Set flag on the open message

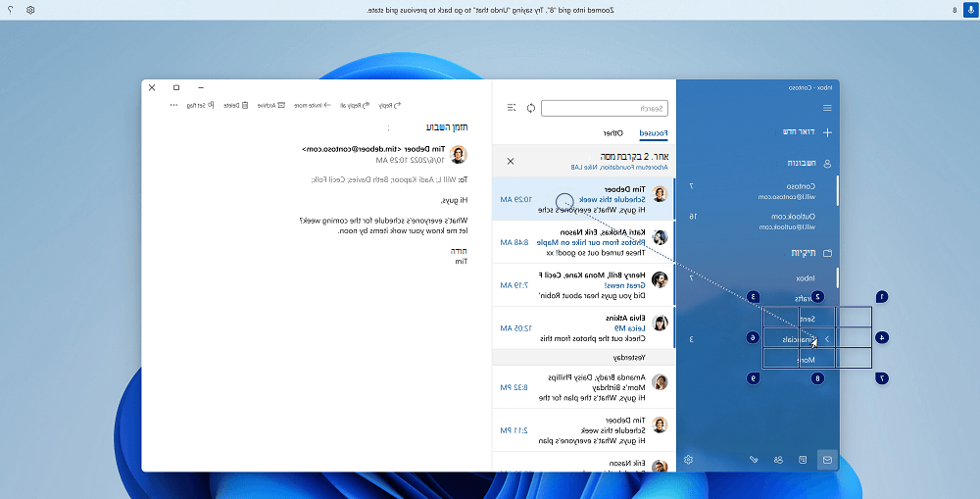tap(201, 106)
